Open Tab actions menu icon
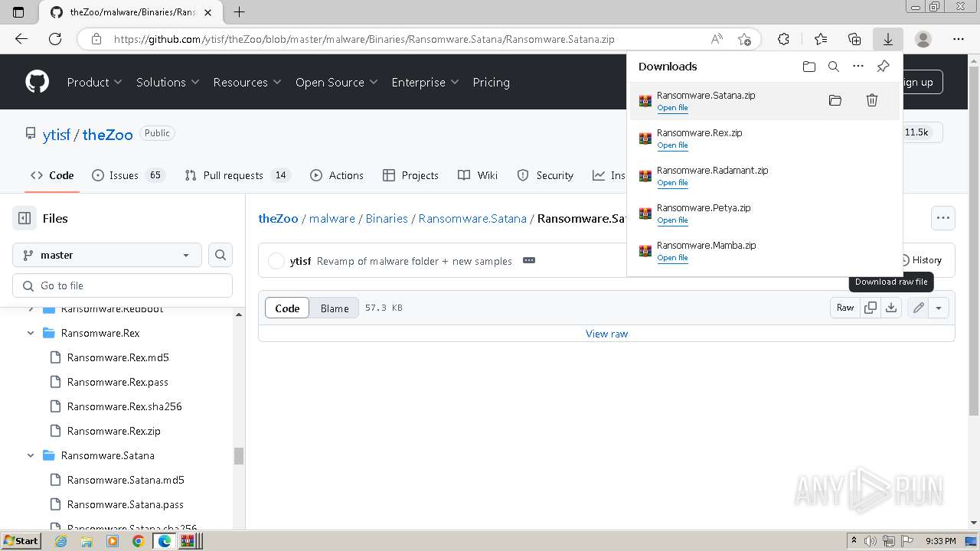Screen dimensions: 980x551 18,11
